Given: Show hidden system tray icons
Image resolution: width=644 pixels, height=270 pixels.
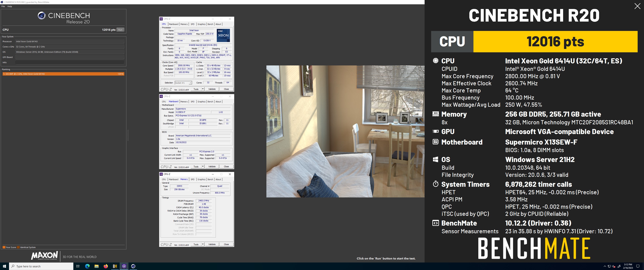Looking at the screenshot, I should pyautogui.click(x=605, y=266).
